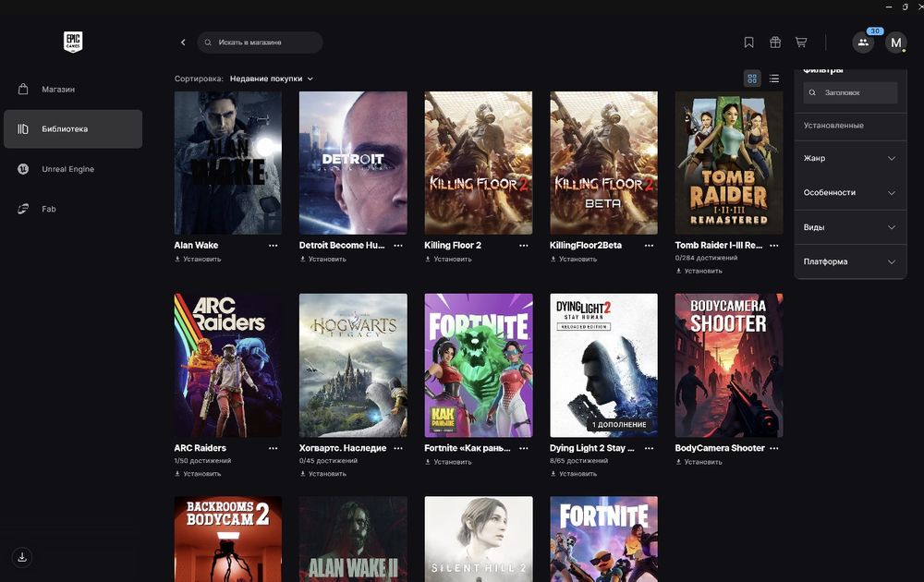Viewport: 924px width, 582px height.
Task: Open the ARC Raiders cover thumbnail
Action: click(228, 365)
